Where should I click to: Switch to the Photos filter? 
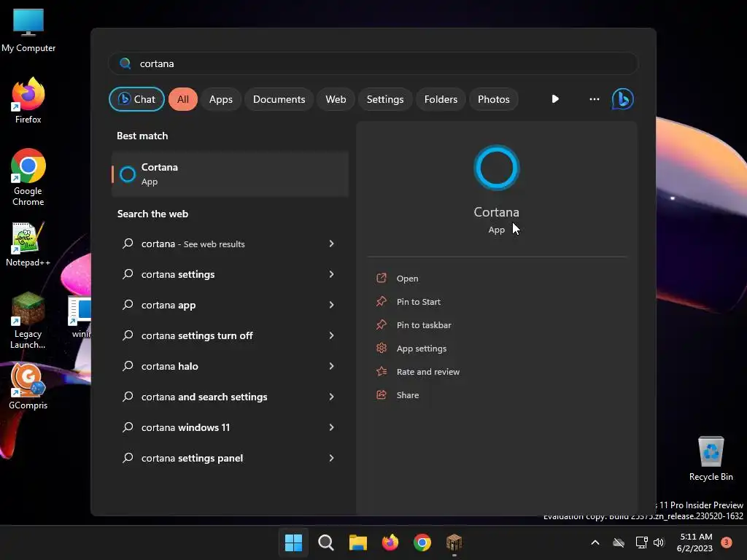click(494, 99)
